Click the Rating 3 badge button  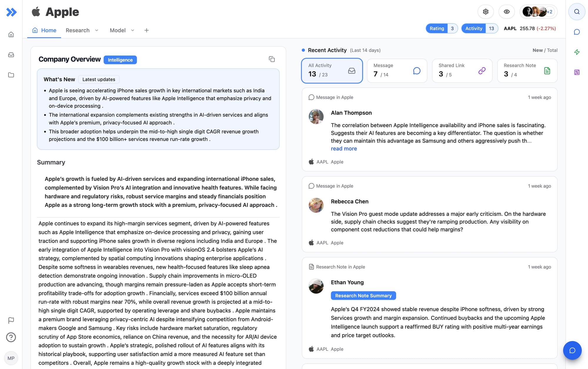(441, 29)
